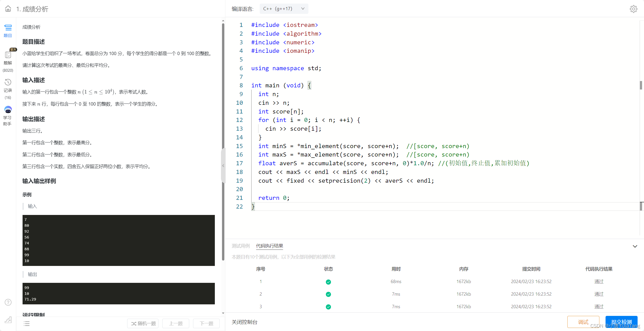This screenshot has height=331, width=644.
Task: Click the 内存 column header
Action: tap(464, 269)
